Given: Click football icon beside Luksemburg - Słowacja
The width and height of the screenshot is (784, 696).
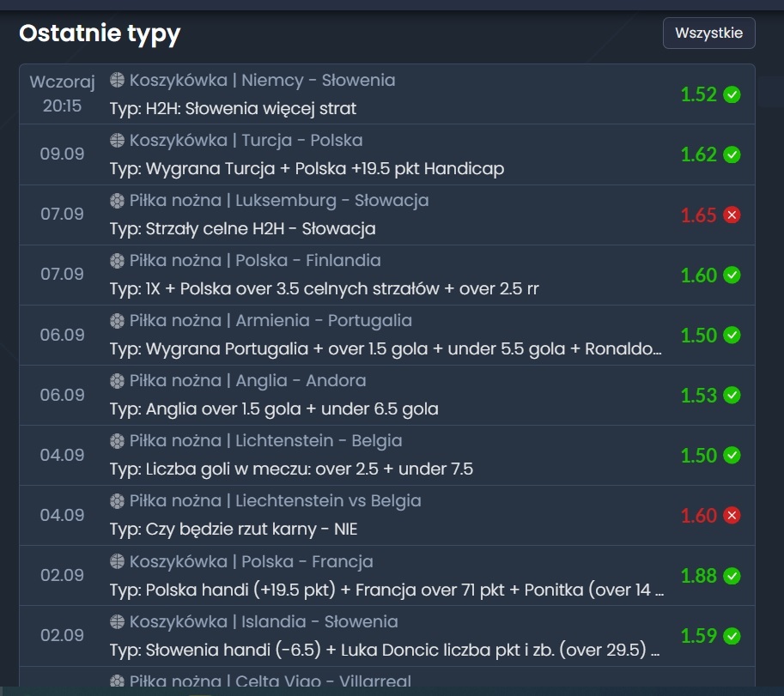Looking at the screenshot, I should [x=118, y=201].
